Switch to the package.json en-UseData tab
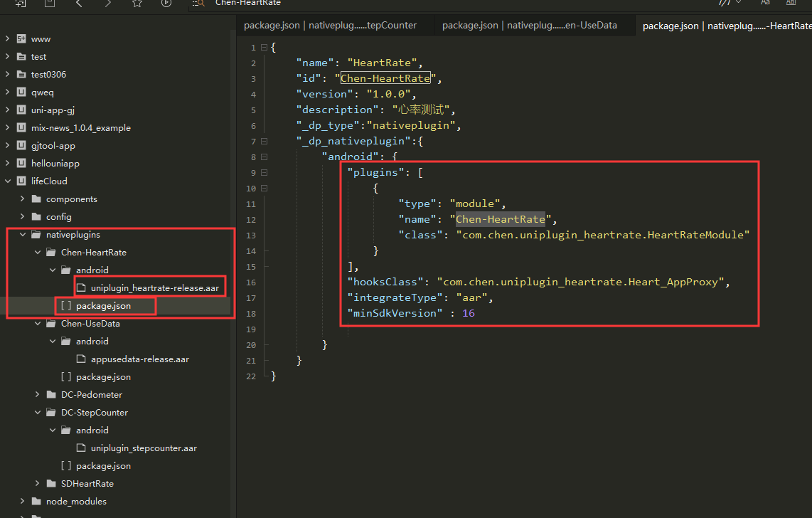The height and width of the screenshot is (518, 812). [x=529, y=26]
